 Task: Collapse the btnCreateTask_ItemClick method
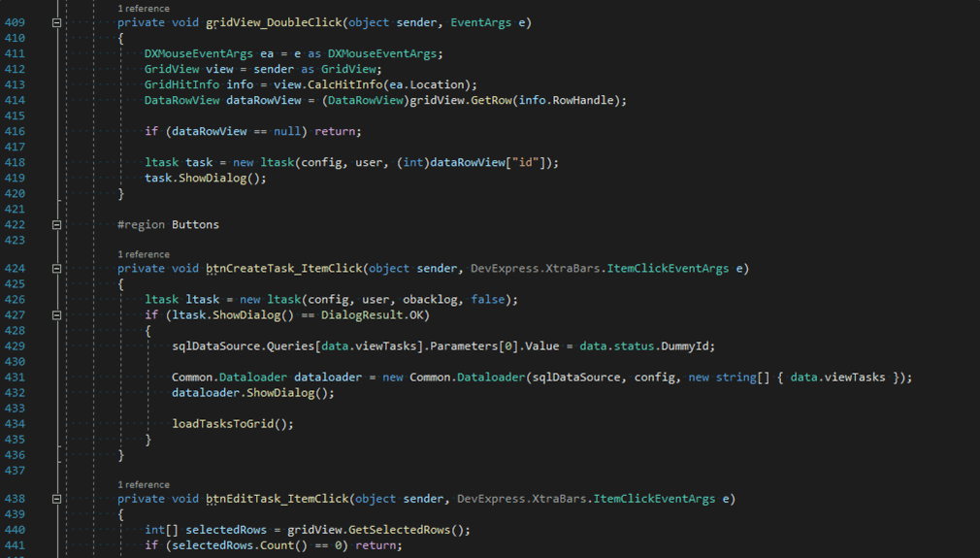[x=56, y=269]
